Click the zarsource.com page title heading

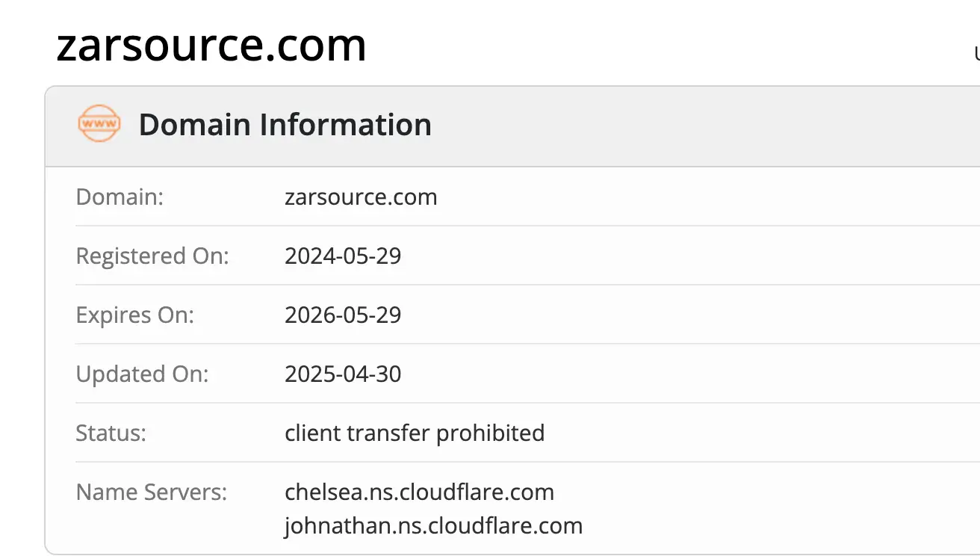[211, 45]
